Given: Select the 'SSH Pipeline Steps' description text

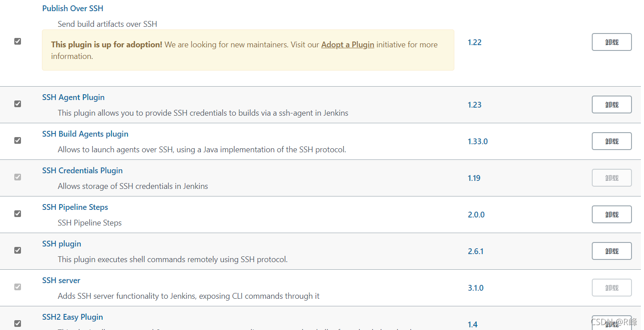Looking at the screenshot, I should pos(90,223).
